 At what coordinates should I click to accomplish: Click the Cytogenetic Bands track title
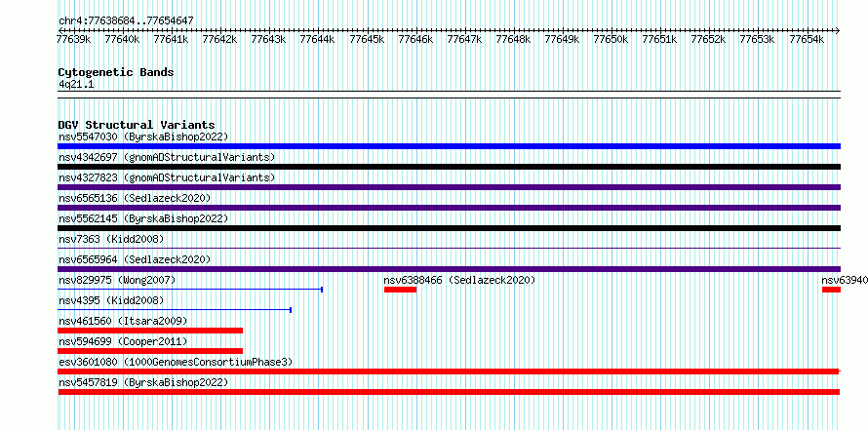(116, 72)
